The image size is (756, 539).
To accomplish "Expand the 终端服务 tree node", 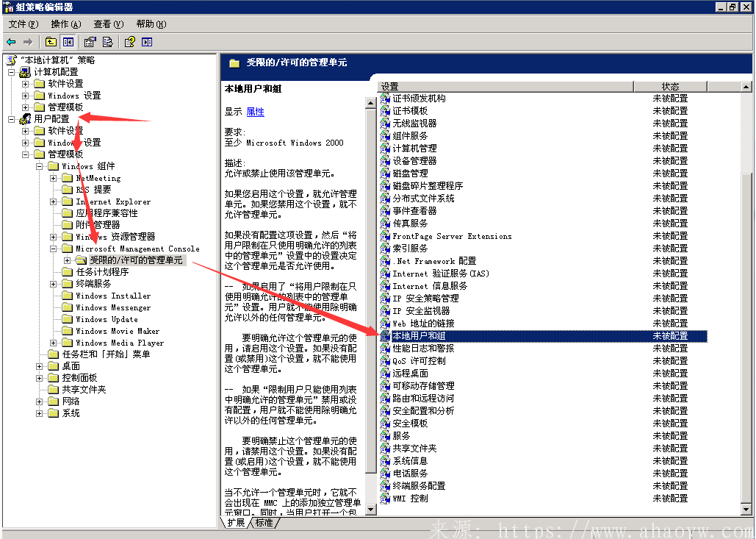I will (54, 284).
